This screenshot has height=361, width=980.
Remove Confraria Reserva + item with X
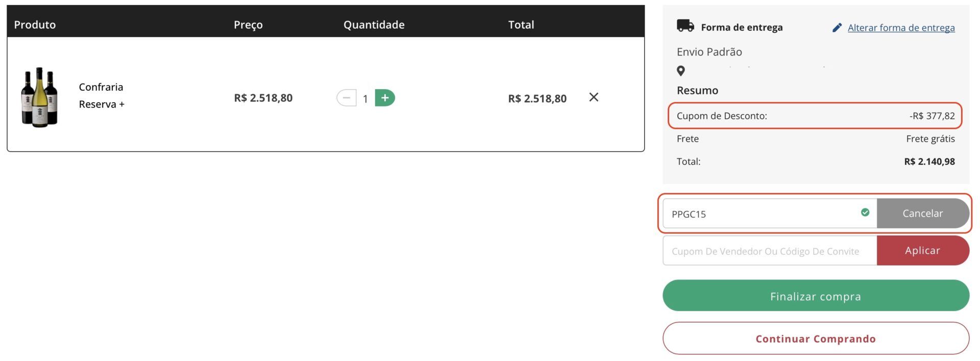pos(593,97)
